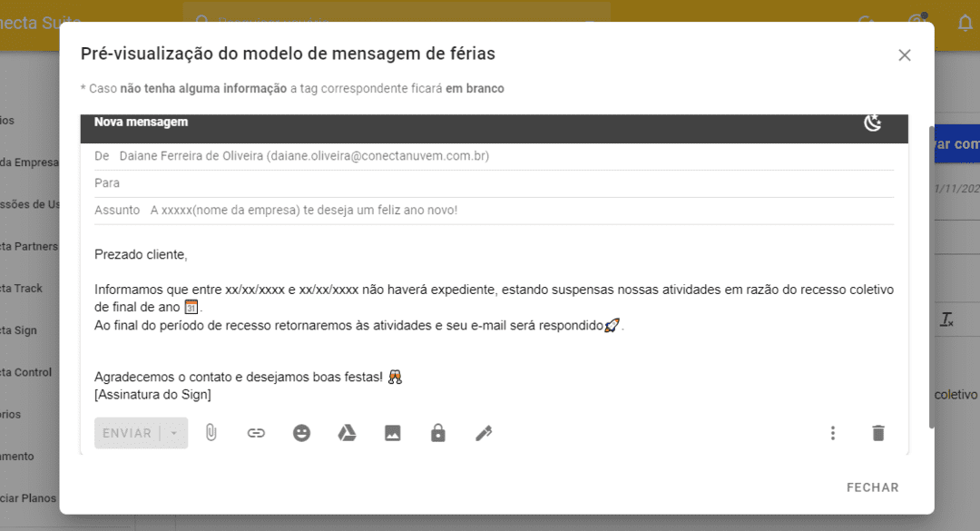The width and height of the screenshot is (980, 531).
Task: Insert a file from Google Drive
Action: pyautogui.click(x=347, y=433)
